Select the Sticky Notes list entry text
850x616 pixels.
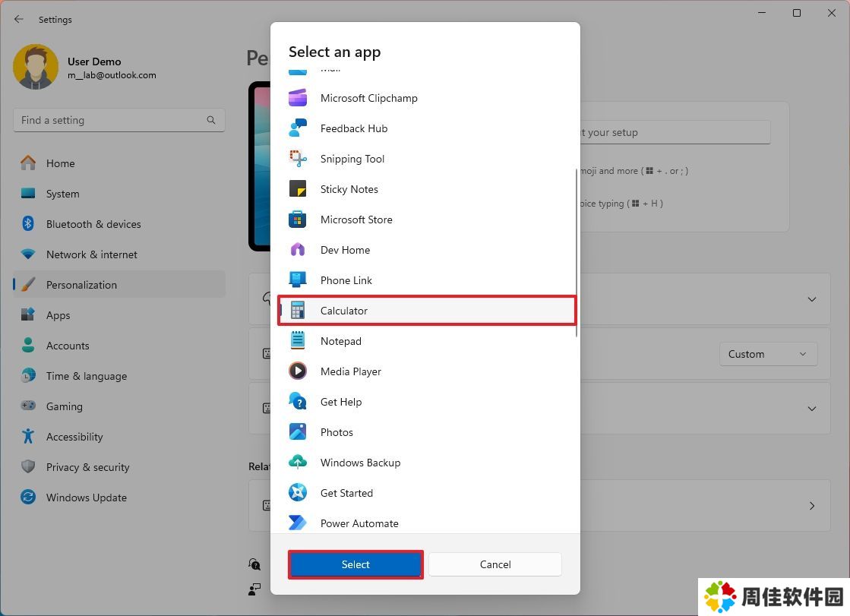click(x=349, y=189)
